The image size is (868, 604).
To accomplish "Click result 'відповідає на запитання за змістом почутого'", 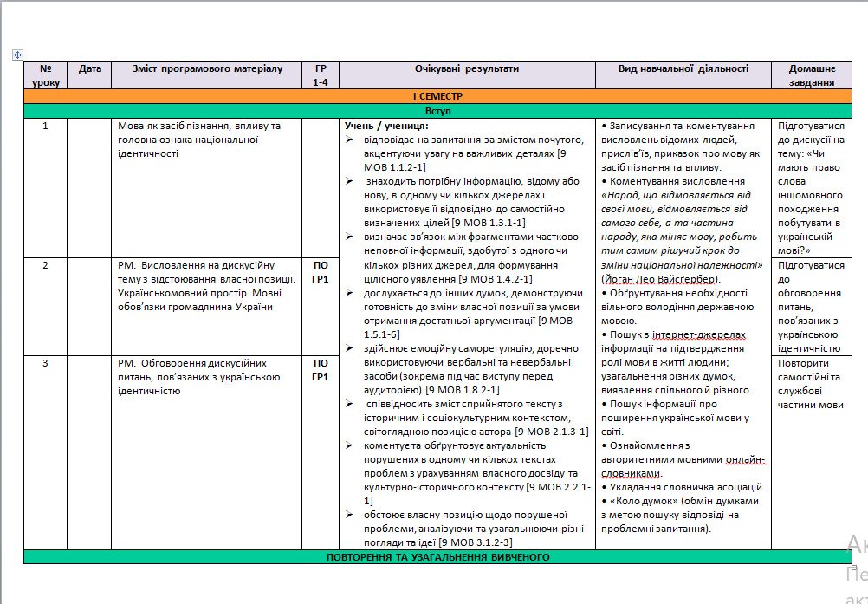I will (x=474, y=153).
